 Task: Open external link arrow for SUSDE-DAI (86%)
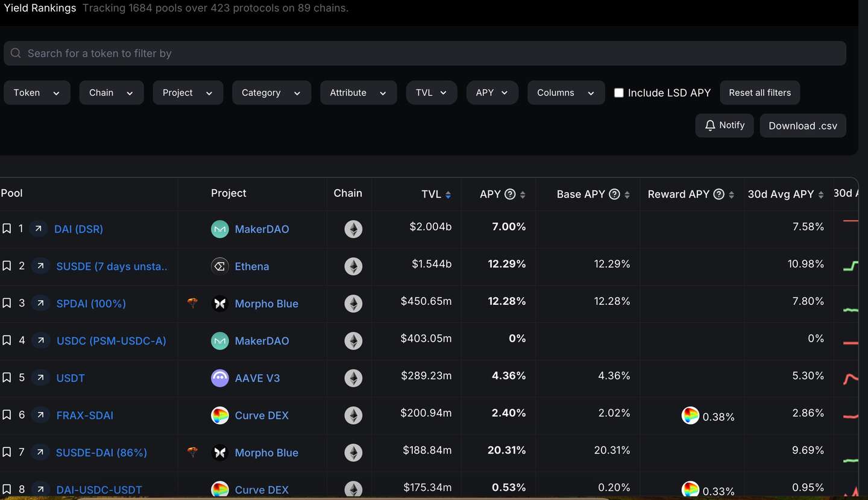pyautogui.click(x=40, y=453)
